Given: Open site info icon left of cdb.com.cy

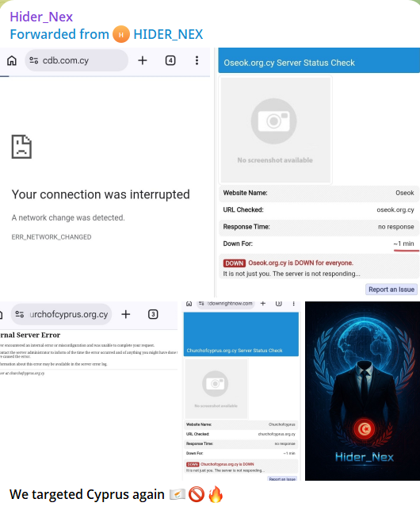Looking at the screenshot, I should tap(33, 60).
